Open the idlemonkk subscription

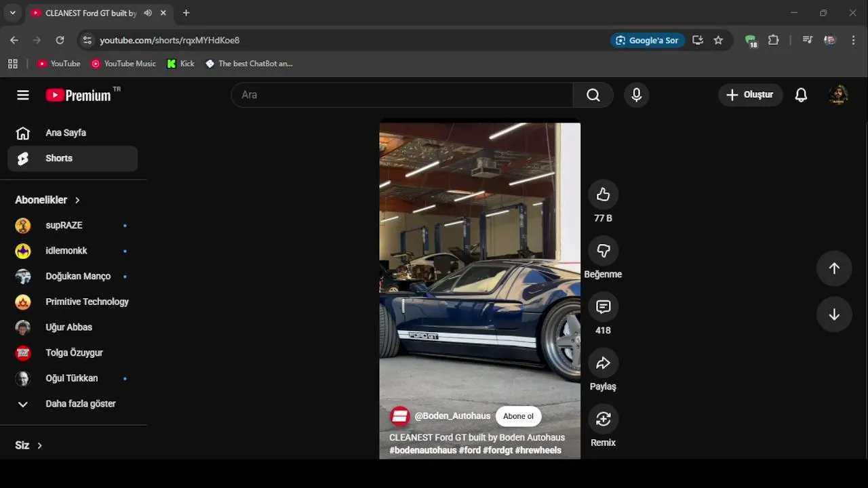(x=73, y=251)
